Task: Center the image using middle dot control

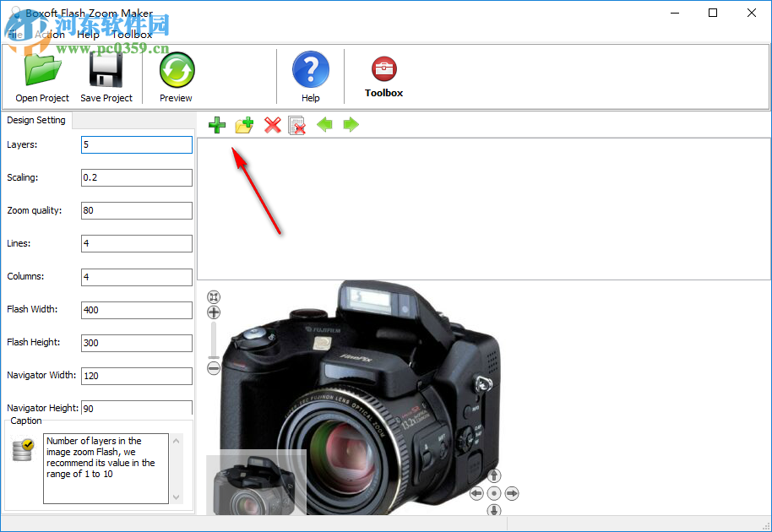Action: (x=493, y=493)
